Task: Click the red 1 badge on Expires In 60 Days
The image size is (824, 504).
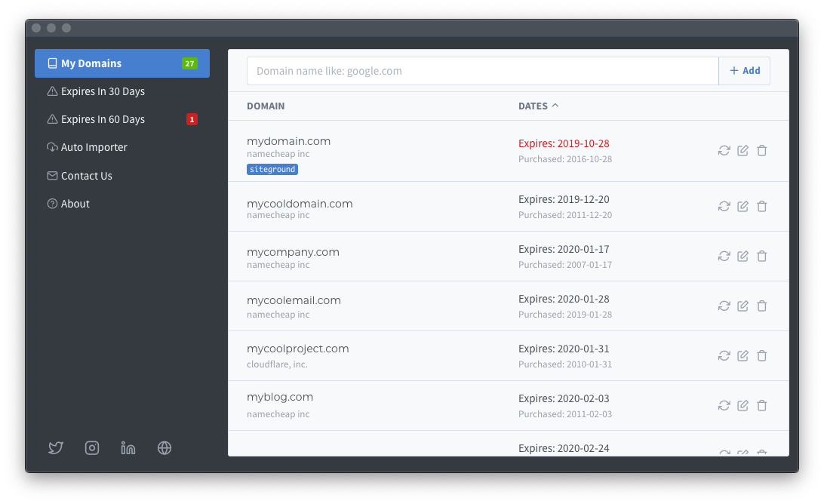Action: pyautogui.click(x=192, y=119)
